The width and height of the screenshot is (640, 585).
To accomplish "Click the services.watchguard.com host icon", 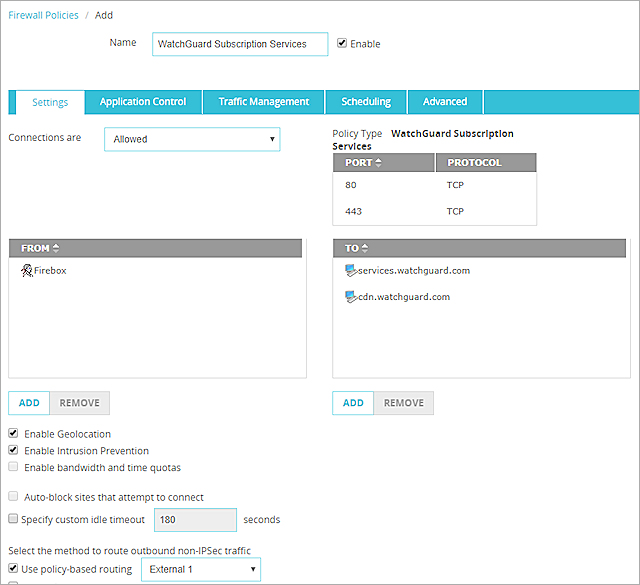I will pos(350,270).
